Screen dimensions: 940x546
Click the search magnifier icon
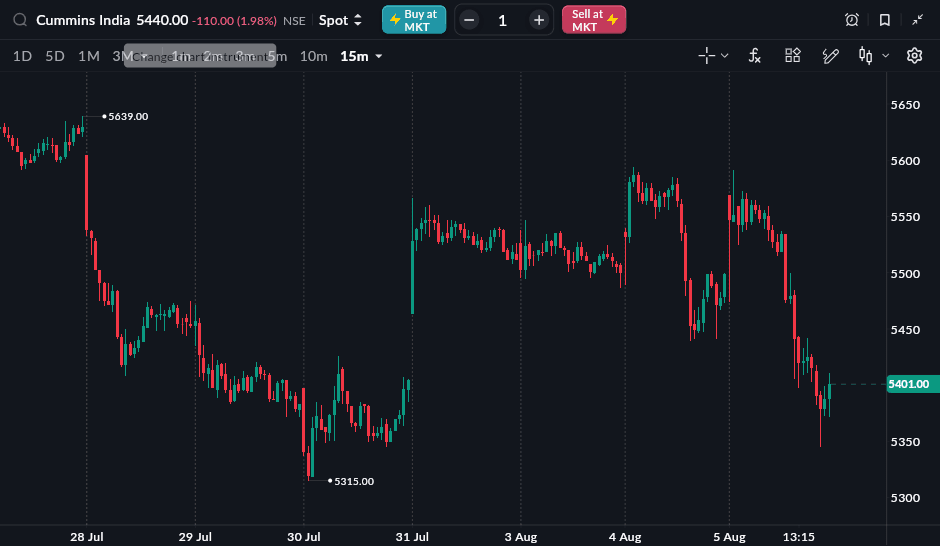(x=20, y=20)
